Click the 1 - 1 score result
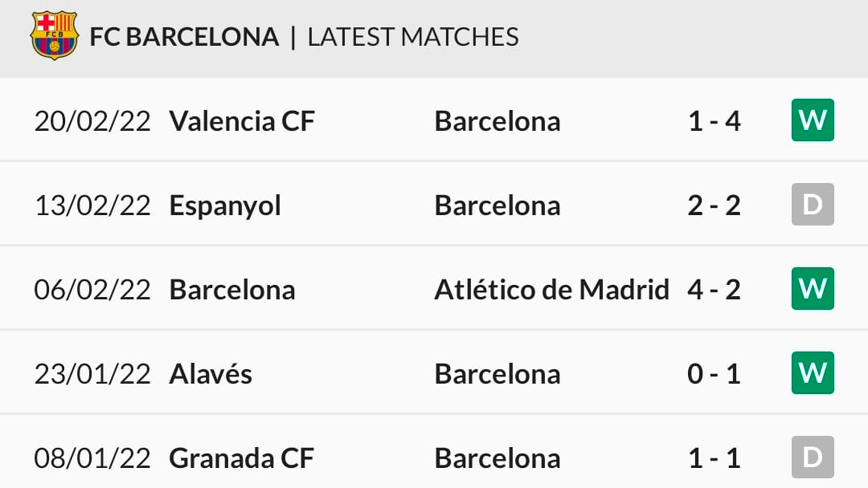The width and height of the screenshot is (868, 488). tap(714, 458)
